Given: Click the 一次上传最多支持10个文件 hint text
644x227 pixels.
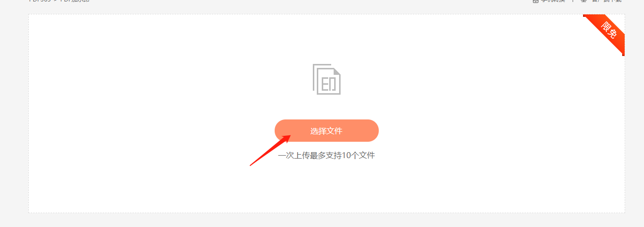Looking at the screenshot, I should click(327, 155).
